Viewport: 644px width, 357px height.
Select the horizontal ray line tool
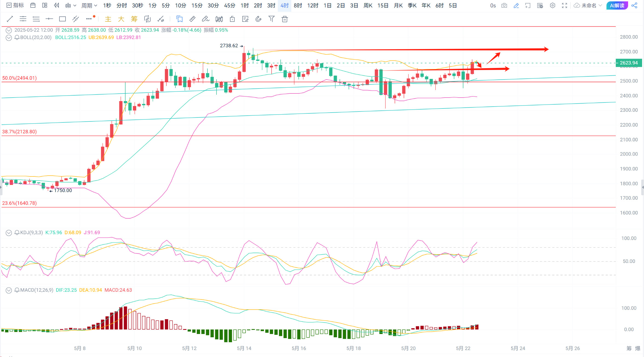49,19
